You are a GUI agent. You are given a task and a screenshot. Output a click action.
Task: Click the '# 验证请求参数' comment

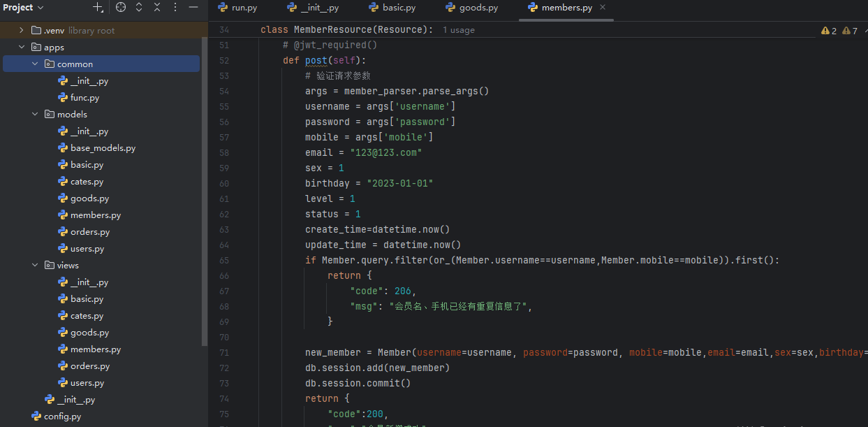point(338,75)
